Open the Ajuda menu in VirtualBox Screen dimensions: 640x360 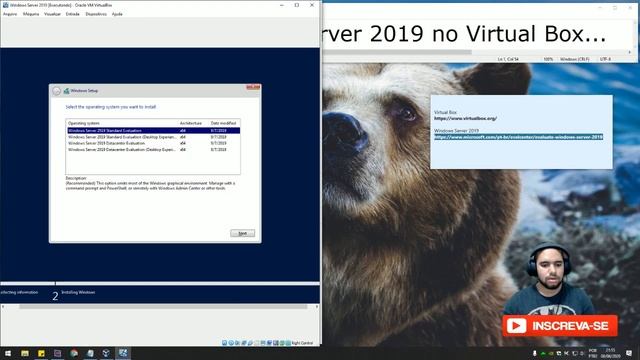click(x=117, y=14)
